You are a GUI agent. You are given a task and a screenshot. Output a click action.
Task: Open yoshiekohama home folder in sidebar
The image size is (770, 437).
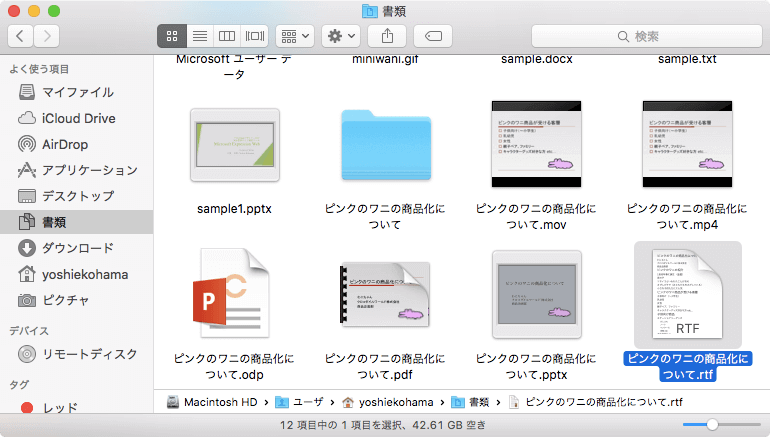77,274
